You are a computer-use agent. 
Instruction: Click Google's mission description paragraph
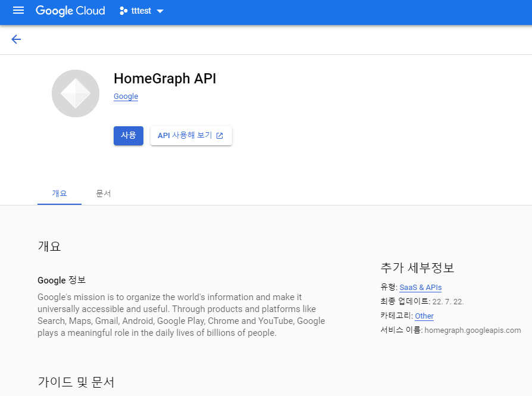point(181,315)
